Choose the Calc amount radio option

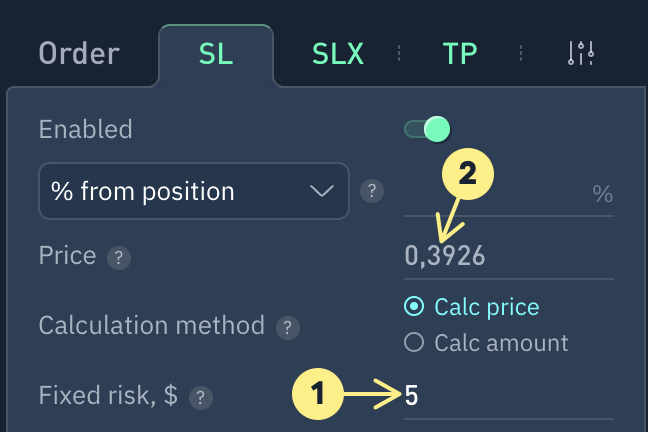point(414,343)
